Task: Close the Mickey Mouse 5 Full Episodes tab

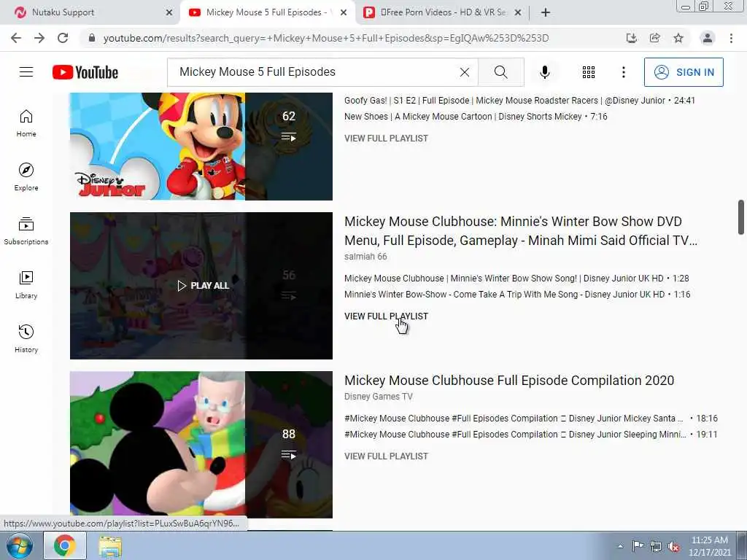Action: [x=344, y=13]
